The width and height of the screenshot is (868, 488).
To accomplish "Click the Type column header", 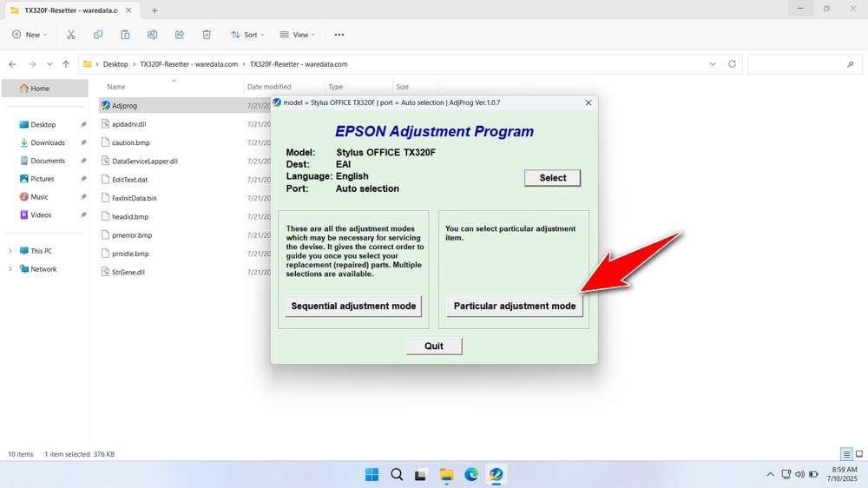I will 335,87.
